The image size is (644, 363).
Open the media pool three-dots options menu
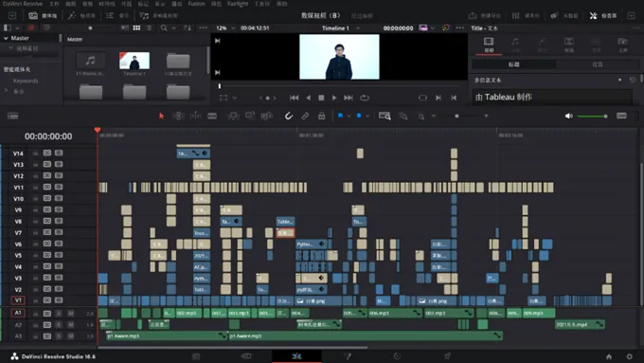click(x=203, y=27)
